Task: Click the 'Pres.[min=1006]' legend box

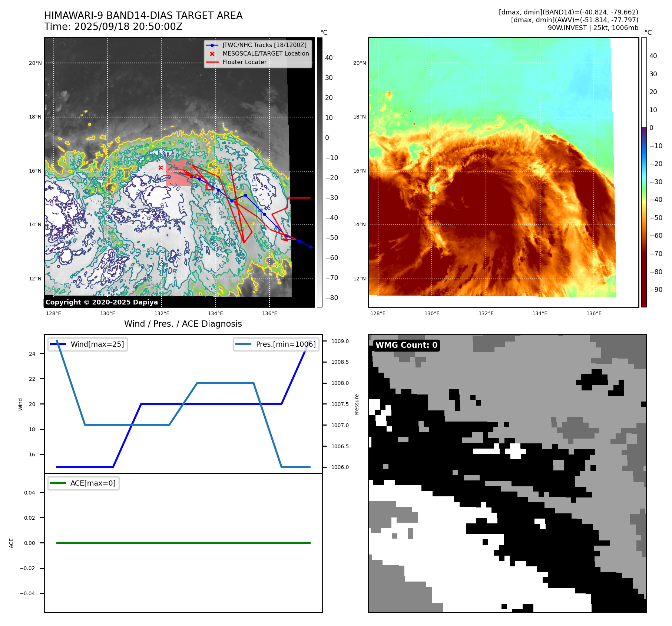Action: [x=276, y=344]
